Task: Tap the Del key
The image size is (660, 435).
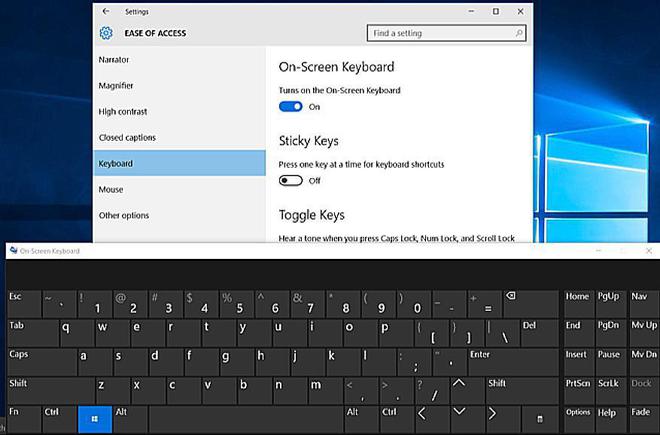Action: pyautogui.click(x=540, y=333)
